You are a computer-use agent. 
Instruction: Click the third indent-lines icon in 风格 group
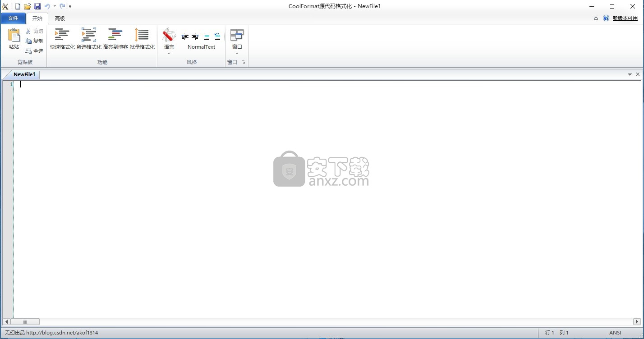pos(206,37)
